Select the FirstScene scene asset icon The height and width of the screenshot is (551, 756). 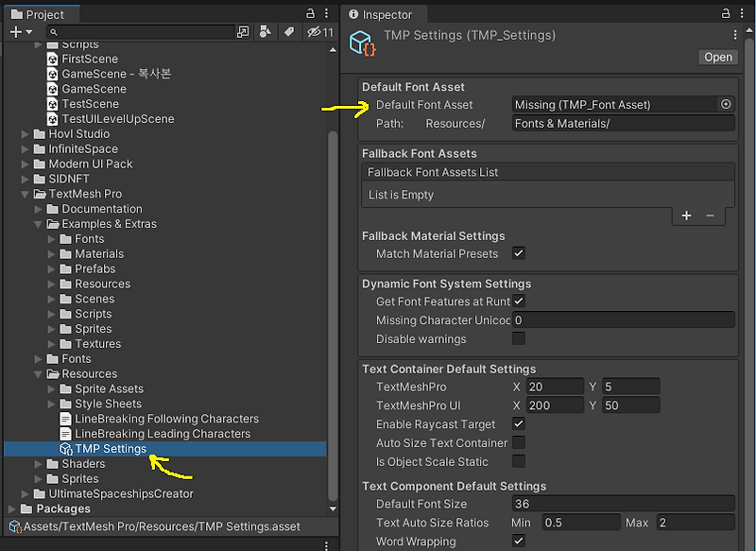[x=53, y=59]
